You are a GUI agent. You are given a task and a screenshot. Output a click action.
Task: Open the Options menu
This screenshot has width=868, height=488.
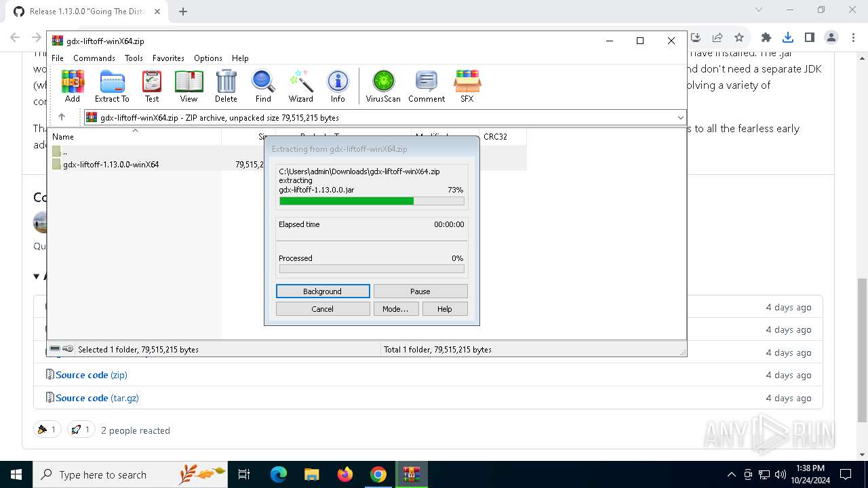click(208, 58)
